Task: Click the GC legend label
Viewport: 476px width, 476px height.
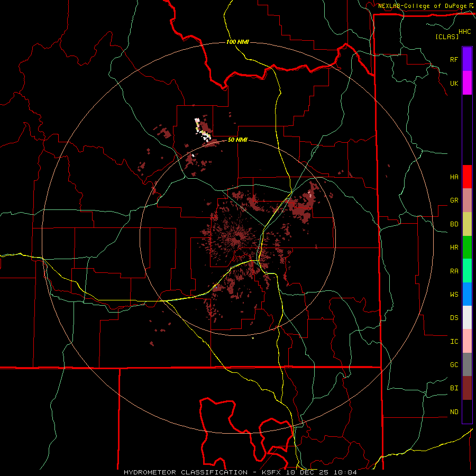Action: point(454,364)
